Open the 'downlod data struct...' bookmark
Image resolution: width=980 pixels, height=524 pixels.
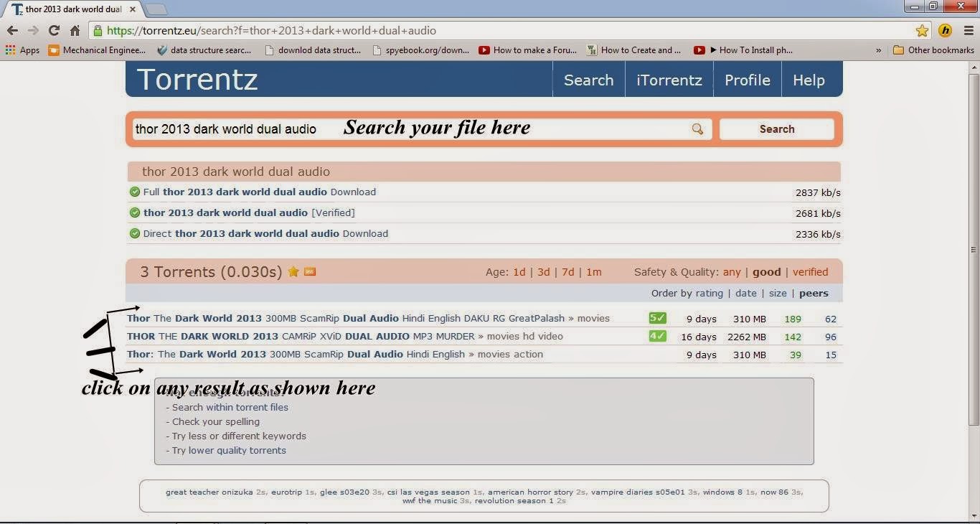tap(312, 50)
